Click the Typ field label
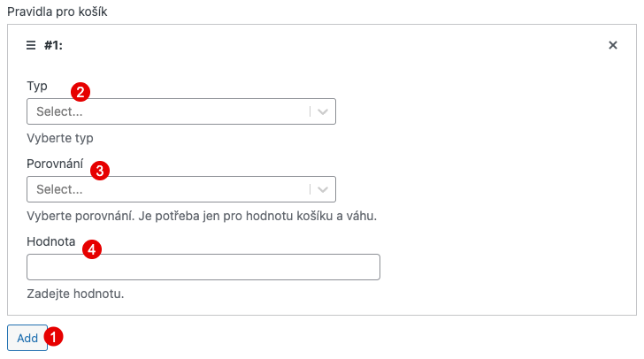This screenshot has width=644, height=359. pos(37,87)
